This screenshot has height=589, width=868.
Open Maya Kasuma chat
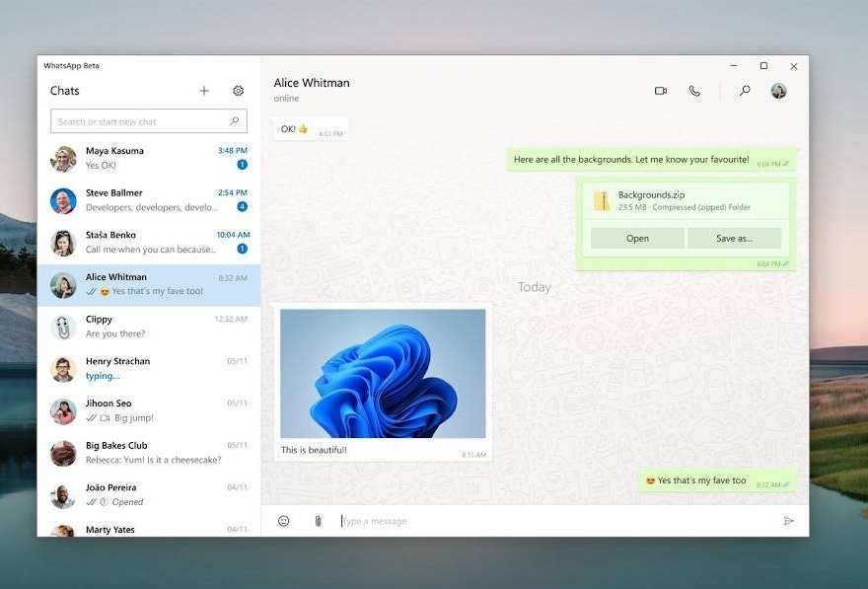pyautogui.click(x=149, y=158)
